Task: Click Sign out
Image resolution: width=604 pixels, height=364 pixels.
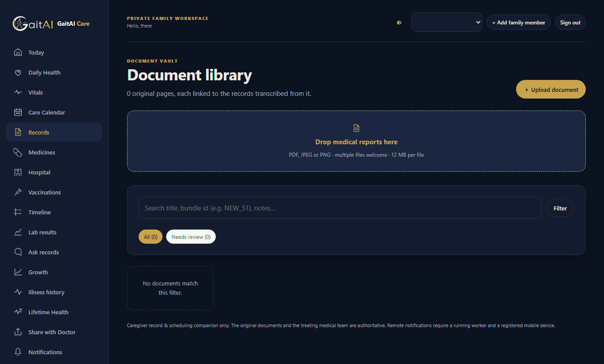Action: tap(570, 23)
